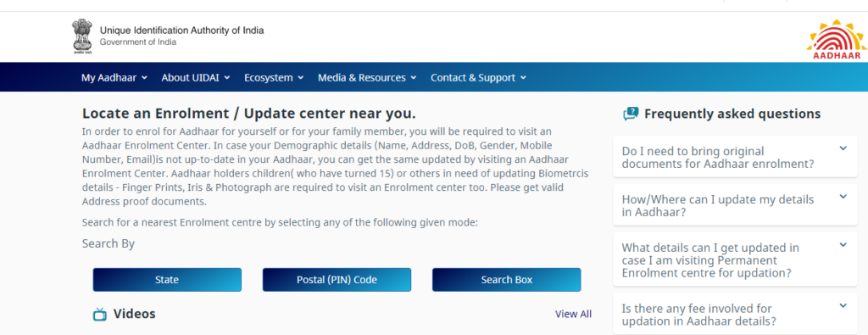The height and width of the screenshot is (335, 868).
Task: Open the Contact & Support dropdown
Action: tap(478, 77)
